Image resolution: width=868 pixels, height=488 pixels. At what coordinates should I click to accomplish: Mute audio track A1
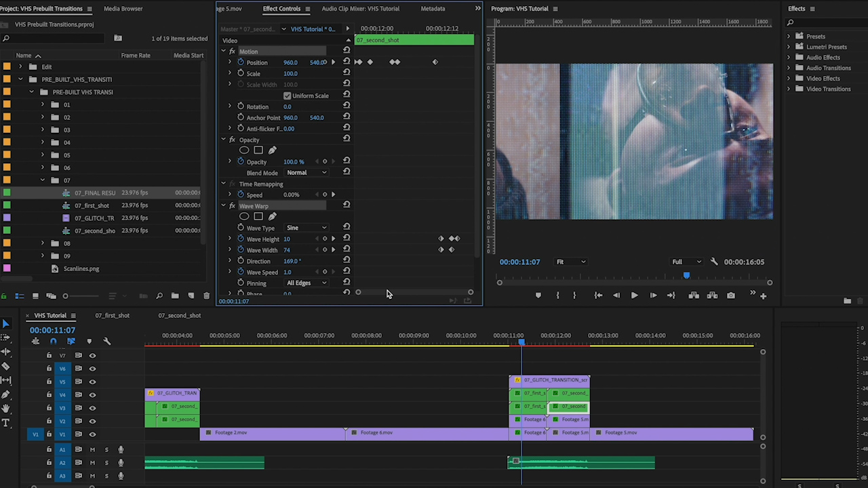pos(92,449)
